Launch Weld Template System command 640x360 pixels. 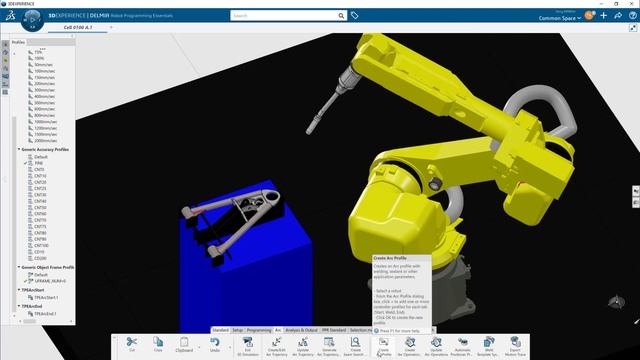(x=489, y=346)
